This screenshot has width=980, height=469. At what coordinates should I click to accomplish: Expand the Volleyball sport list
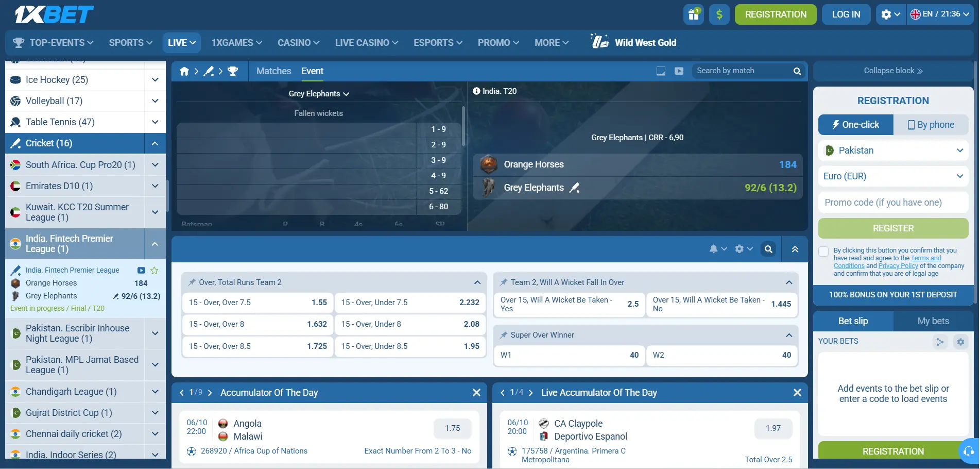(155, 101)
